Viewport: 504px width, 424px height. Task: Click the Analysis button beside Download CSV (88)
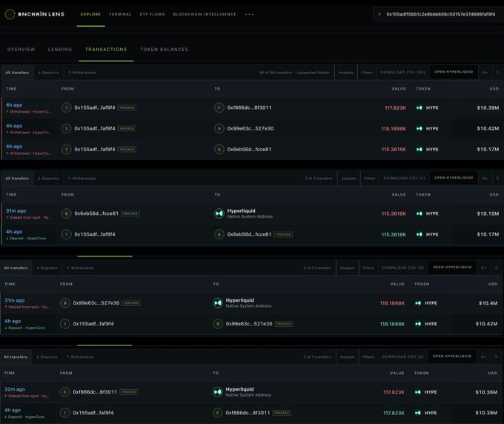point(346,73)
